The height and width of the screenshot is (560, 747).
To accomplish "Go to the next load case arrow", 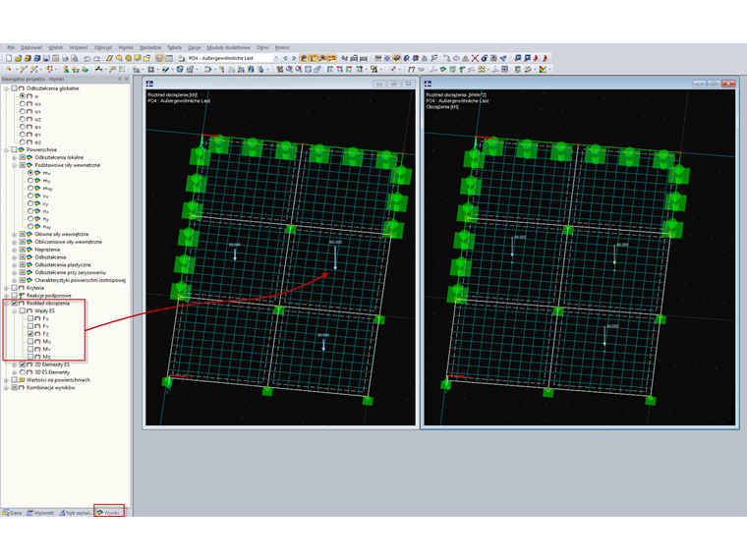I will click(x=294, y=58).
